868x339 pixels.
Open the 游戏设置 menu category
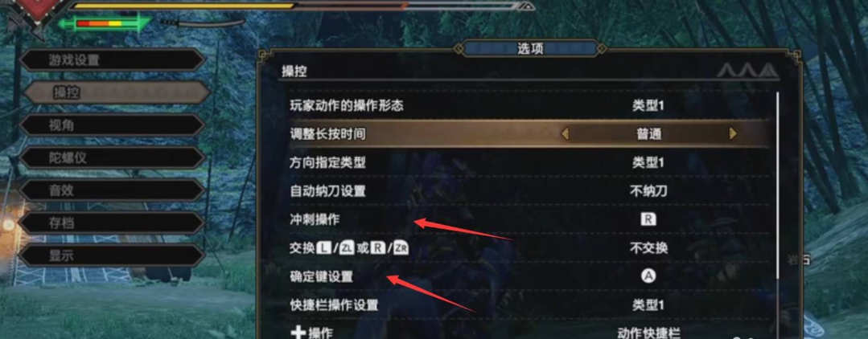[x=113, y=59]
